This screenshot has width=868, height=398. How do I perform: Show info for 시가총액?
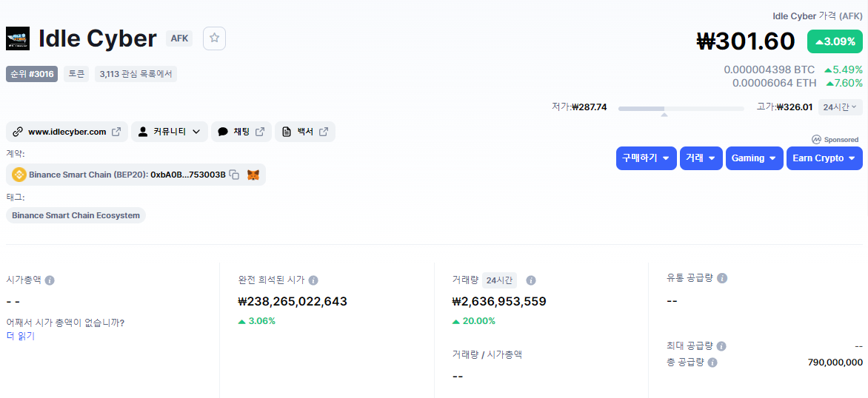(50, 280)
